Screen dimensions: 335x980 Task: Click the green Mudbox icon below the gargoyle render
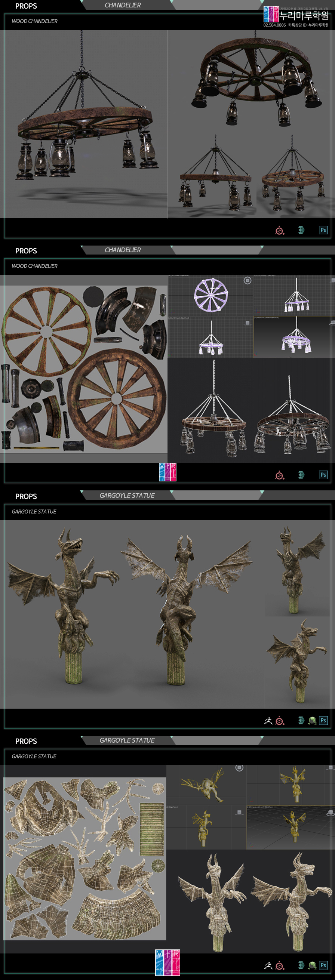point(312,720)
